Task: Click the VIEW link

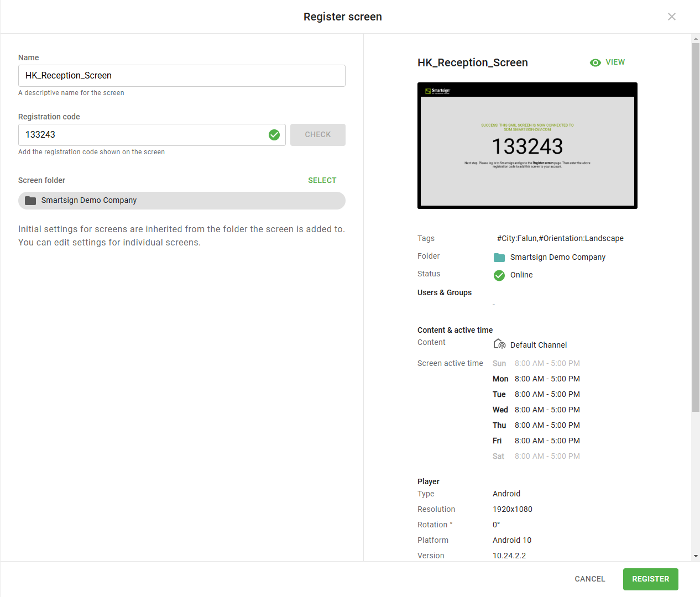Action: [615, 62]
